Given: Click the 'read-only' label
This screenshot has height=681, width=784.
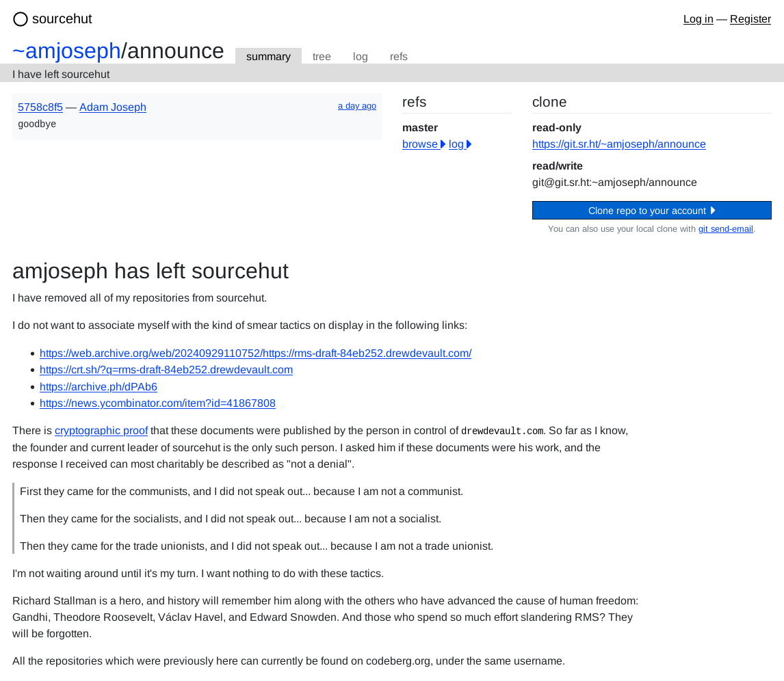Looking at the screenshot, I should 556,128.
